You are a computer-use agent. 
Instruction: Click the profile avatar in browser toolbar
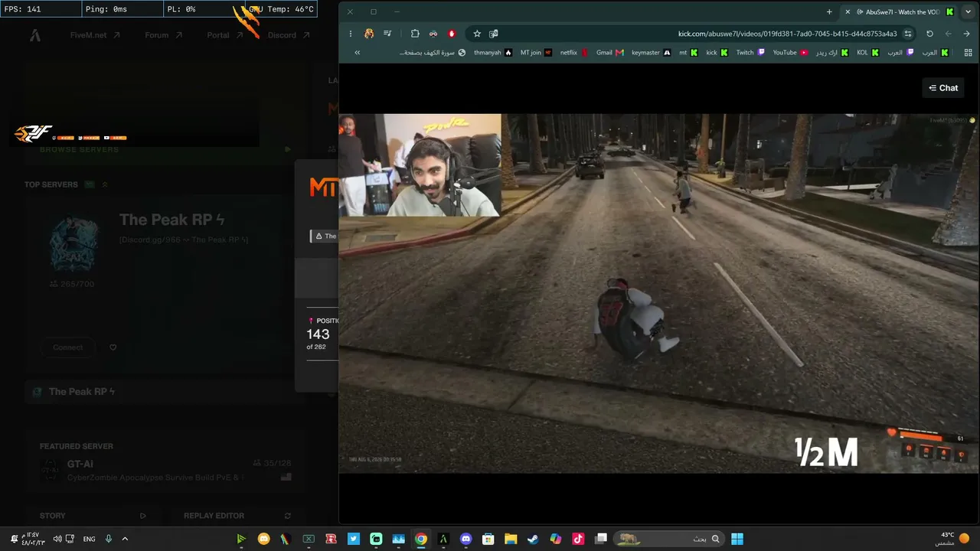pyautogui.click(x=369, y=34)
